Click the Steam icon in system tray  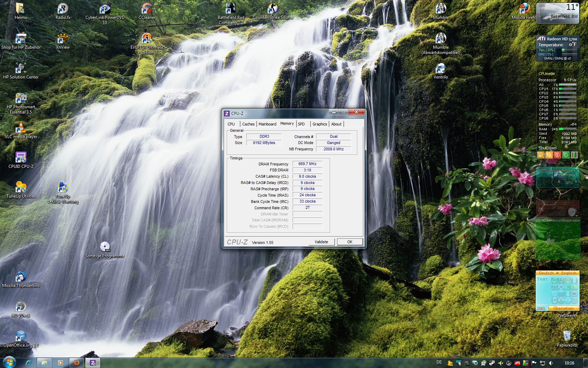pyautogui.click(x=492, y=363)
